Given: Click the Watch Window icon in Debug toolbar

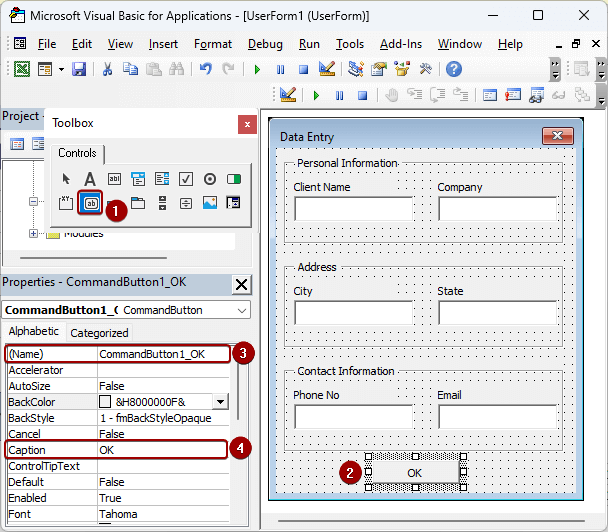Looking at the screenshot, I should (x=536, y=95).
